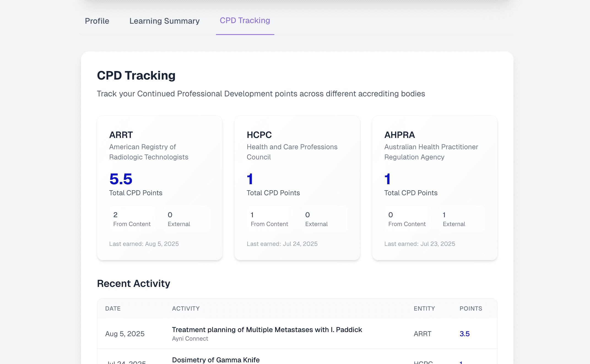Open the Profile tab
The height and width of the screenshot is (364, 590).
97,21
